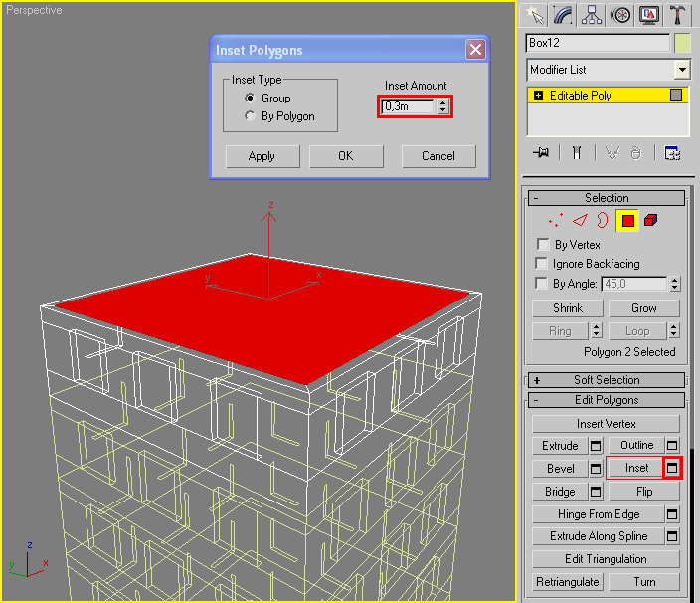Click the Inset Amount value field
Image resolution: width=700 pixels, height=603 pixels.
pos(408,106)
